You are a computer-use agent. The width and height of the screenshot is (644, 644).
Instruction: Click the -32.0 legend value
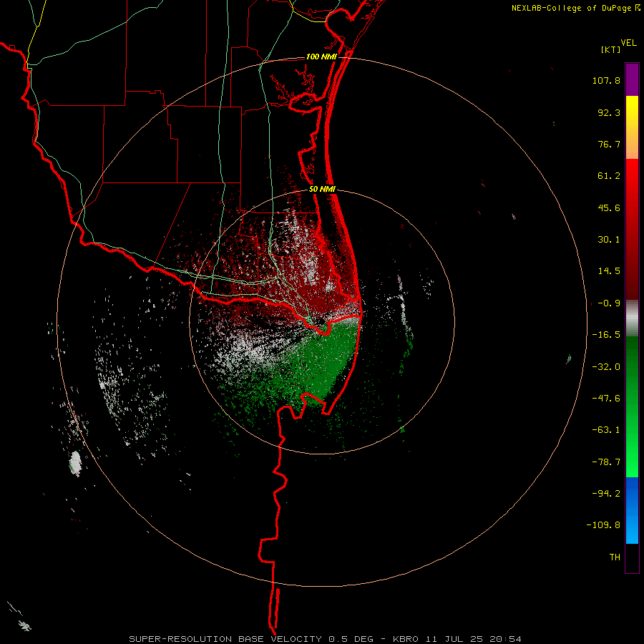click(606, 367)
